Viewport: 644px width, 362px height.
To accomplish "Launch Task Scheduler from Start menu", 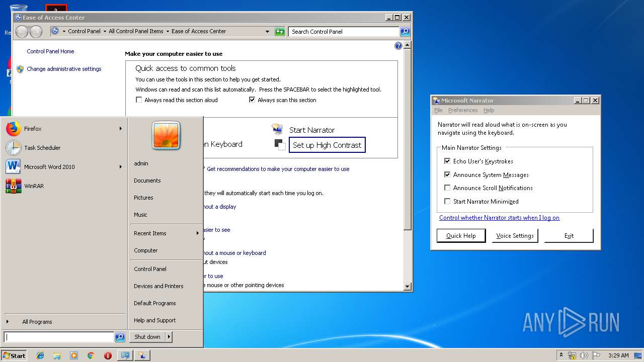I will (x=63, y=148).
